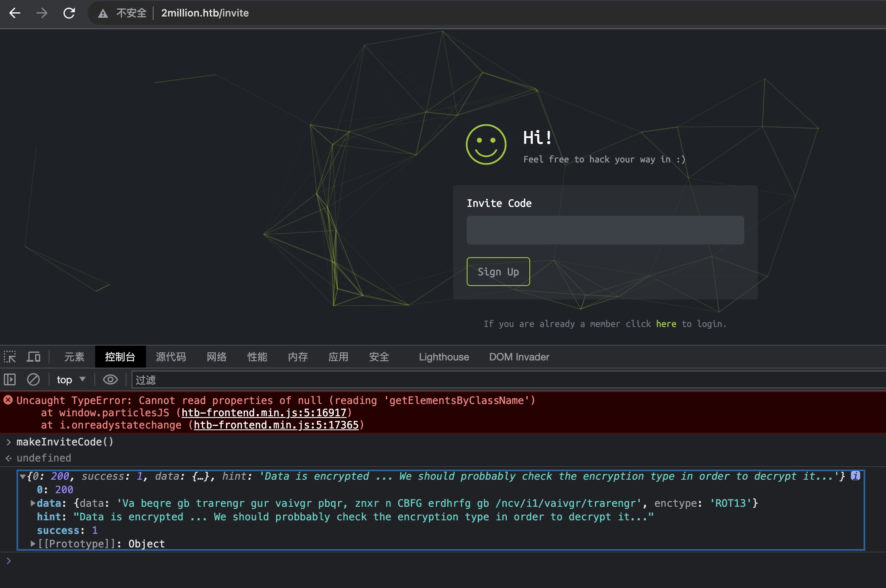Expand the [[Prototype]] Object entry
886x588 pixels.
tap(33, 544)
